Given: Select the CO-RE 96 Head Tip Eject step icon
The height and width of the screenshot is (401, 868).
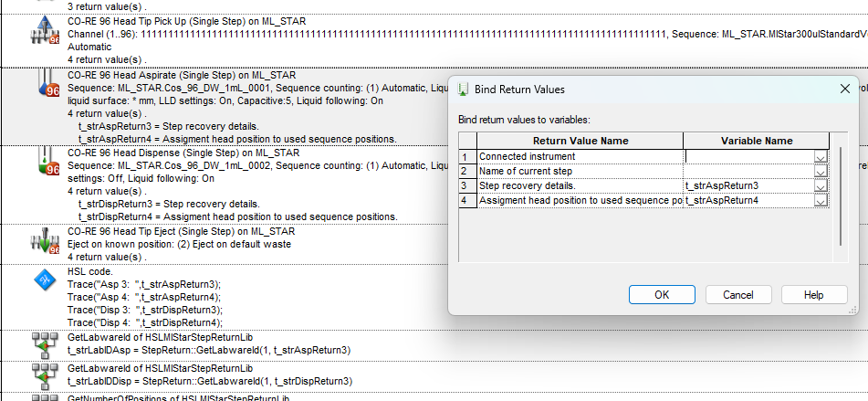Looking at the screenshot, I should [45, 240].
